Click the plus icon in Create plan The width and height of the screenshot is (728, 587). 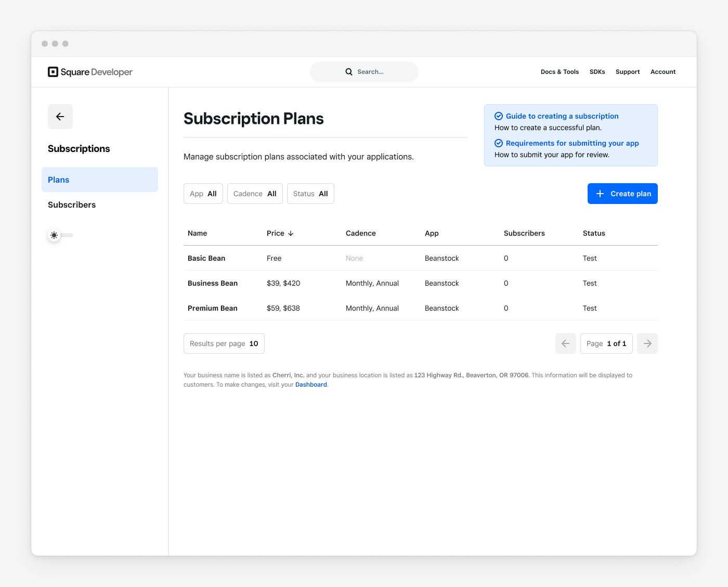[x=600, y=194]
